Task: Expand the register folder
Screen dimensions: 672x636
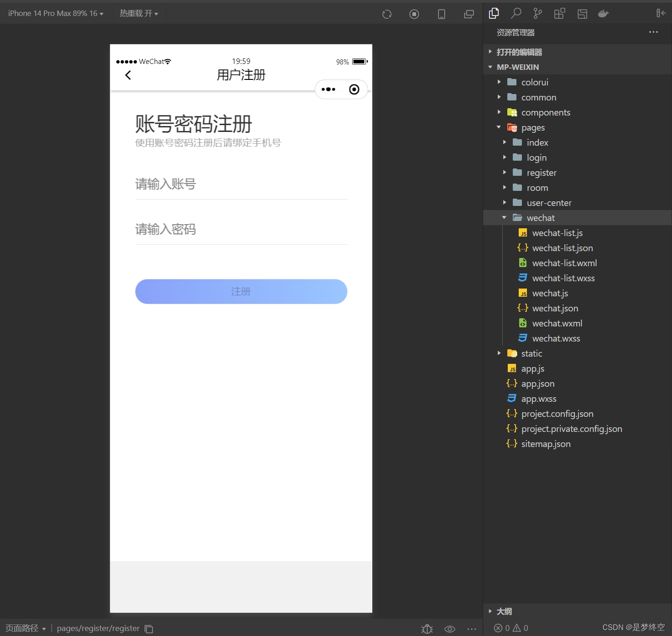Action: coord(577,173)
